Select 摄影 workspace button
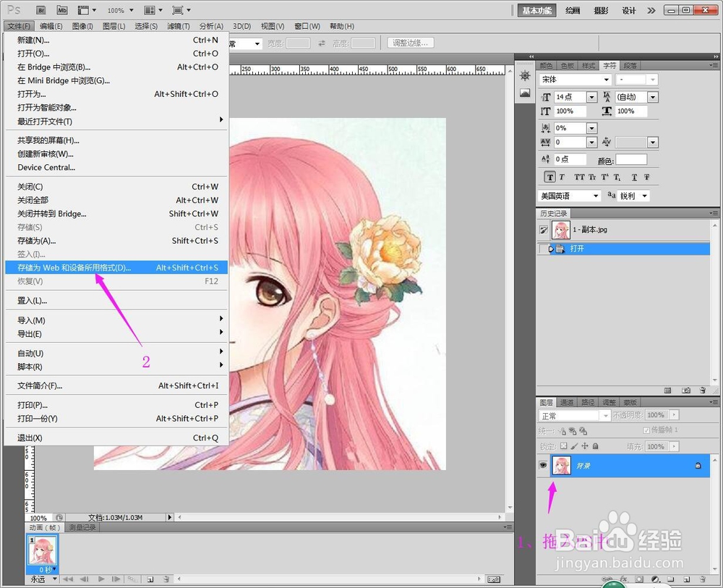The height and width of the screenshot is (588, 723). pos(601,10)
